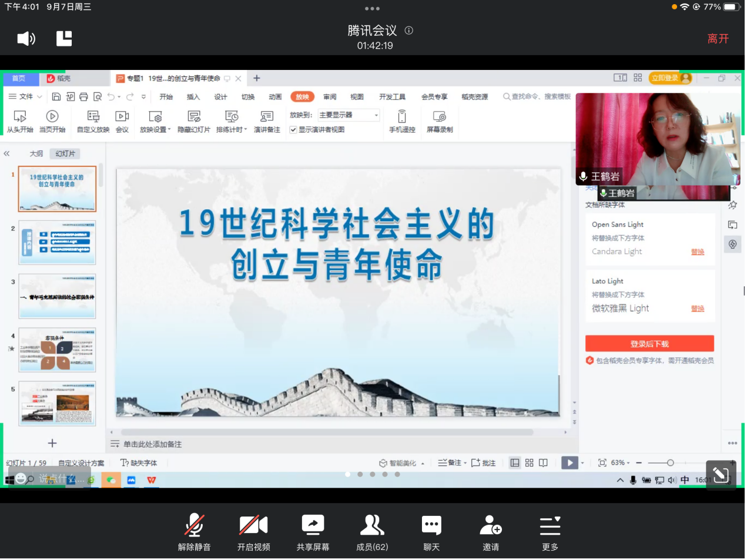Click 立即登录 login button

670,78
